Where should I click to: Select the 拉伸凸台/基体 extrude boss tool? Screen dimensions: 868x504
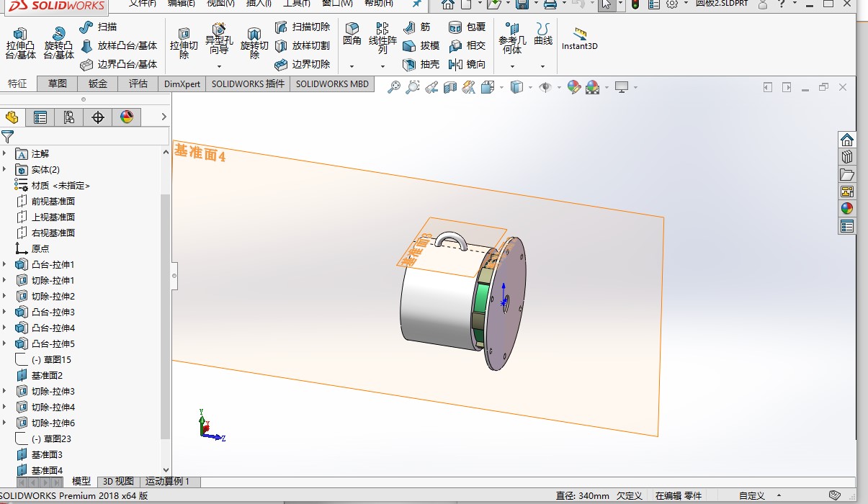click(x=20, y=43)
